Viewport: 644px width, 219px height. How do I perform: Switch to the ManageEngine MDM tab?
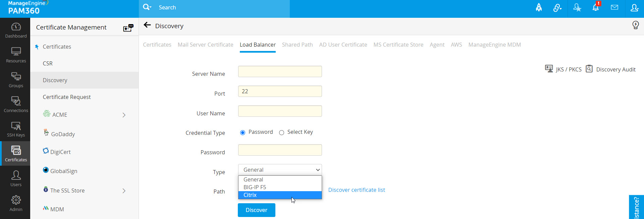[x=495, y=45]
